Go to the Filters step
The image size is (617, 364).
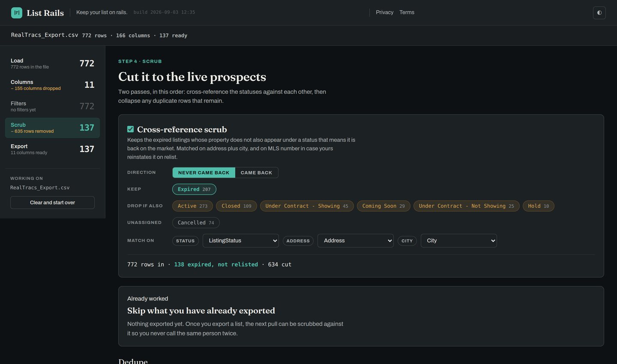tap(52, 106)
